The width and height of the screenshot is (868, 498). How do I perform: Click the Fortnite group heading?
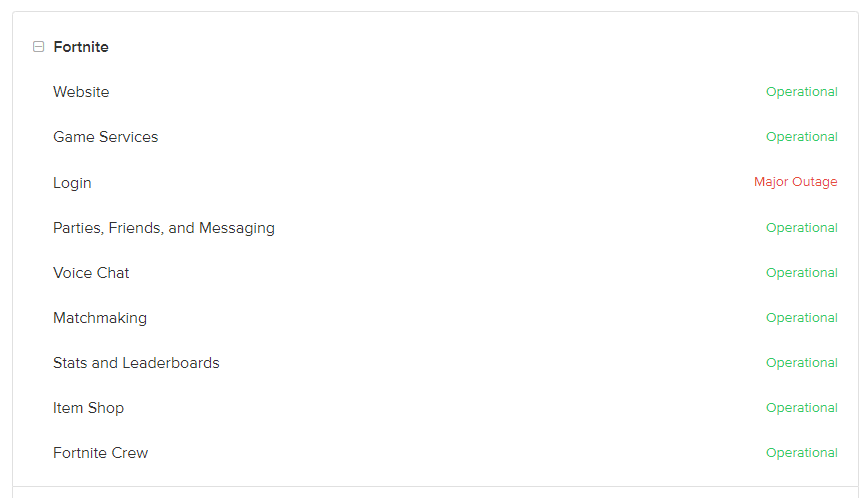tap(81, 47)
